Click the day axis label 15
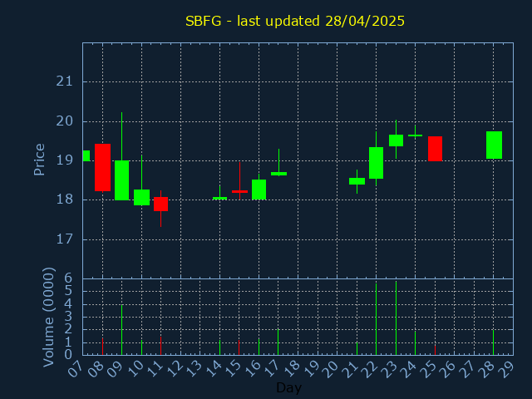 coord(233,369)
